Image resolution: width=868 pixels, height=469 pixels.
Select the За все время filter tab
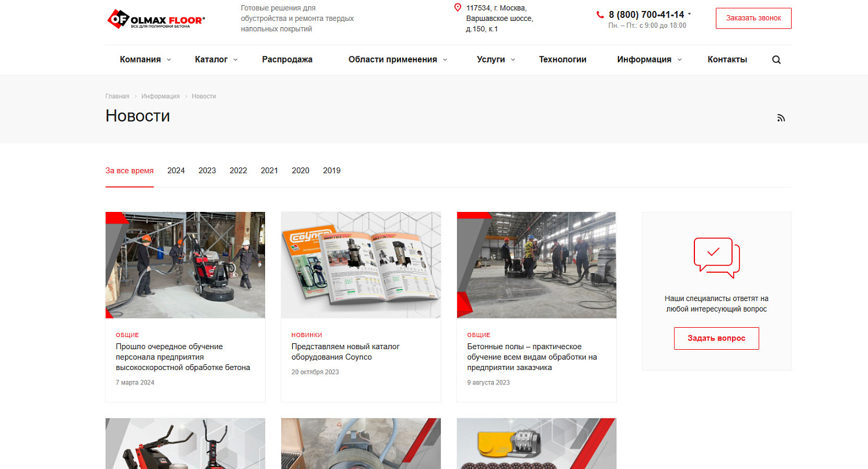point(129,170)
